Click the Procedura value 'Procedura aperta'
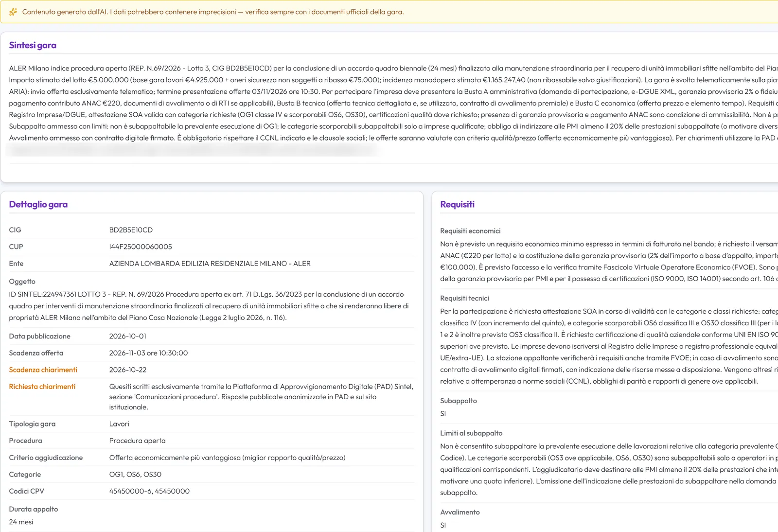This screenshot has height=532, width=778. [x=137, y=441]
